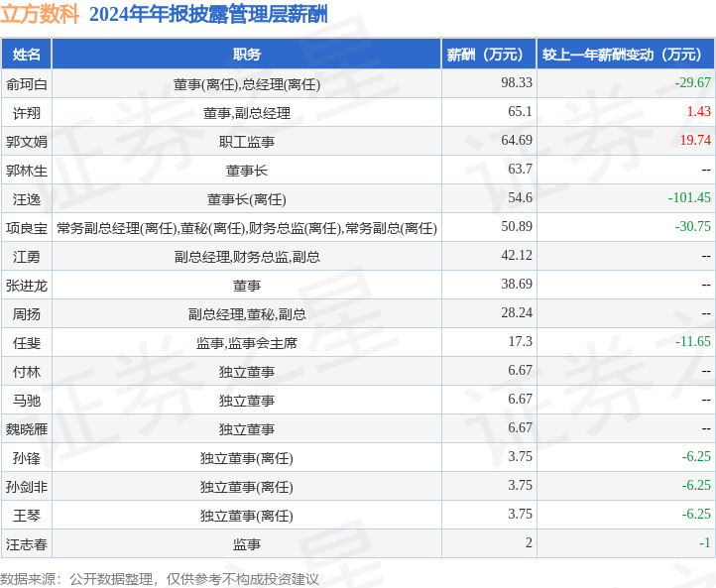716x588 pixels.
Task: Click the salary value 54.6
Action: (x=520, y=197)
